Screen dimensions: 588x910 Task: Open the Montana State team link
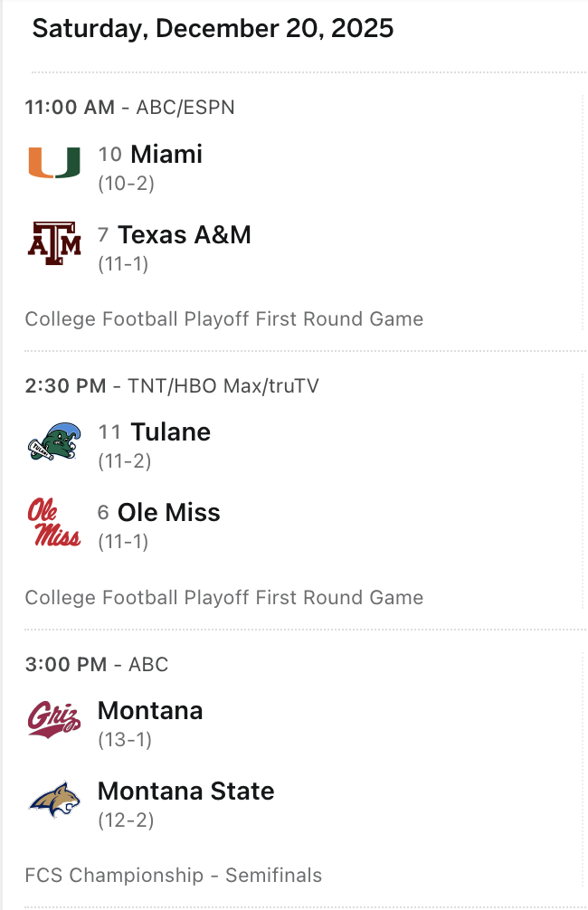tap(185, 792)
